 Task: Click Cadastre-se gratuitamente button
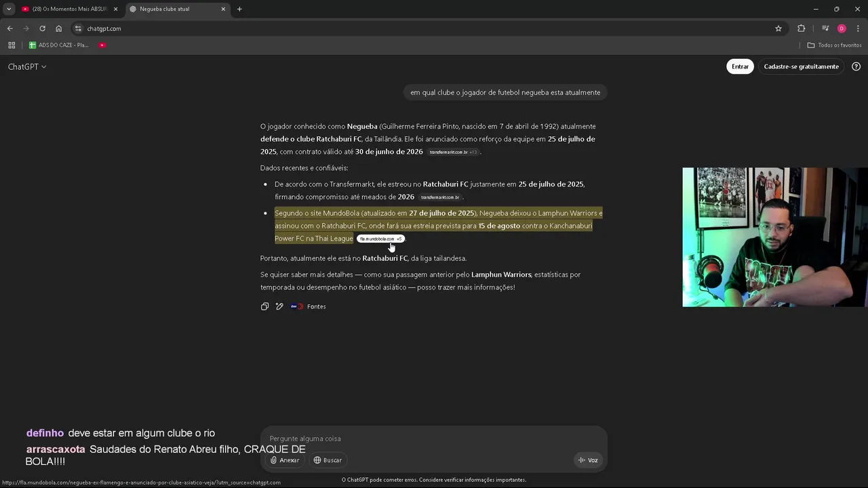coord(801,66)
